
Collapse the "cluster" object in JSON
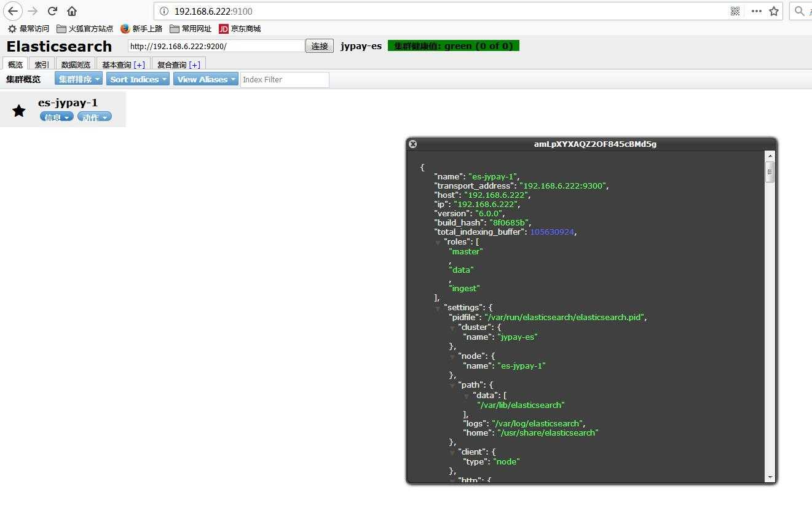(x=452, y=327)
